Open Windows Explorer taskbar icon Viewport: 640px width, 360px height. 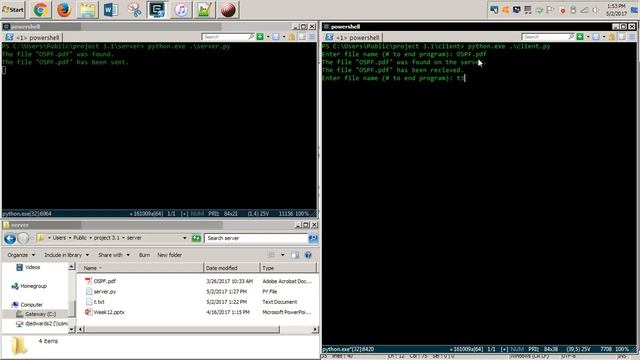click(87, 9)
